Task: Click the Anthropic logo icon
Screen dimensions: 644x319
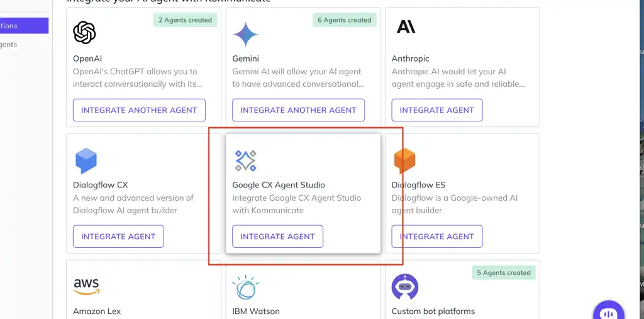Action: pyautogui.click(x=406, y=26)
